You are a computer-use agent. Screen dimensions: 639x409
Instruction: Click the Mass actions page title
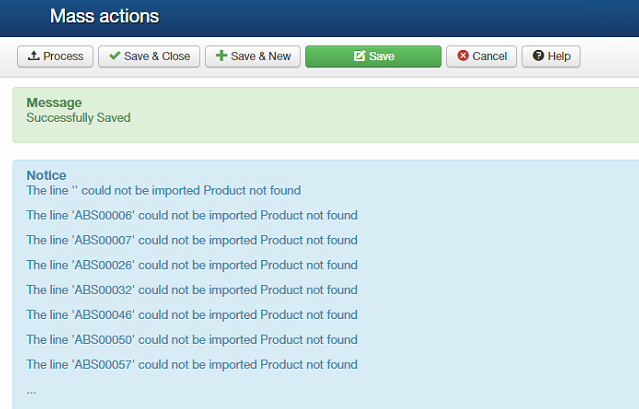click(104, 16)
